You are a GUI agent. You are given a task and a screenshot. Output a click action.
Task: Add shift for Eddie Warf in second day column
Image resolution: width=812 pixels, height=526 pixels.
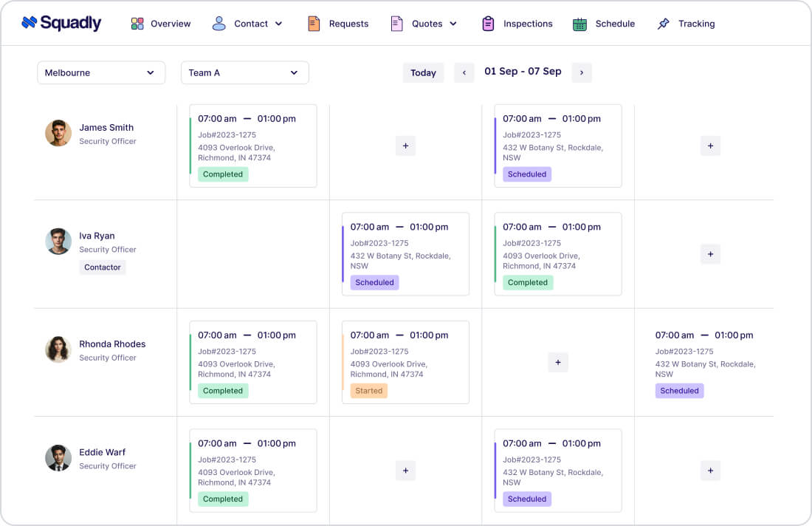tap(405, 471)
